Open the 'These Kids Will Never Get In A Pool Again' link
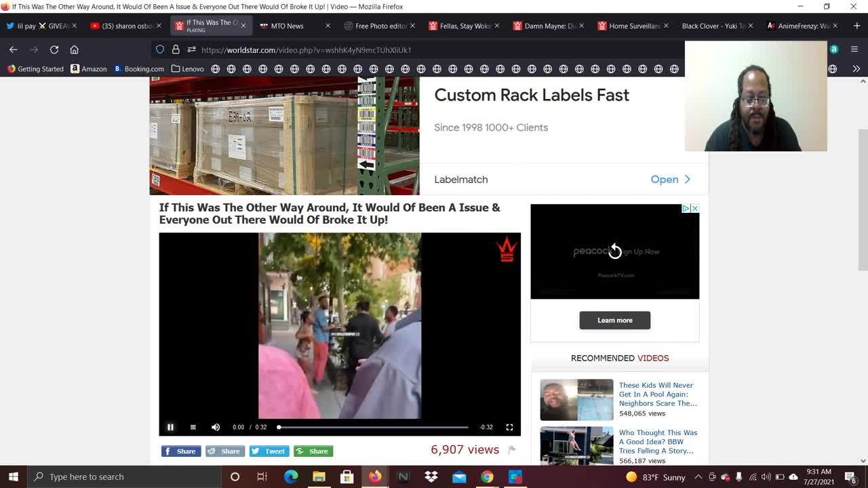 (x=658, y=394)
